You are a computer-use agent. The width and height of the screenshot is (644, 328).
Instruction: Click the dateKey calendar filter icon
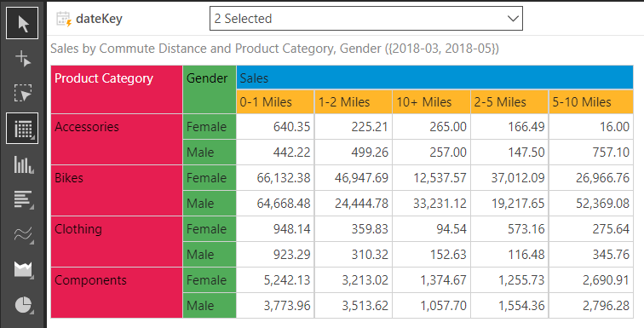click(x=64, y=20)
